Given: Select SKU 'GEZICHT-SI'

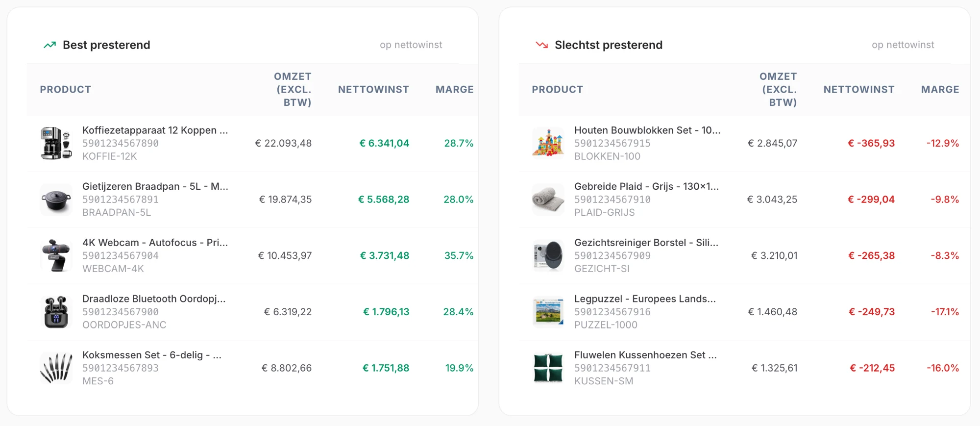Looking at the screenshot, I should pyautogui.click(x=602, y=269).
